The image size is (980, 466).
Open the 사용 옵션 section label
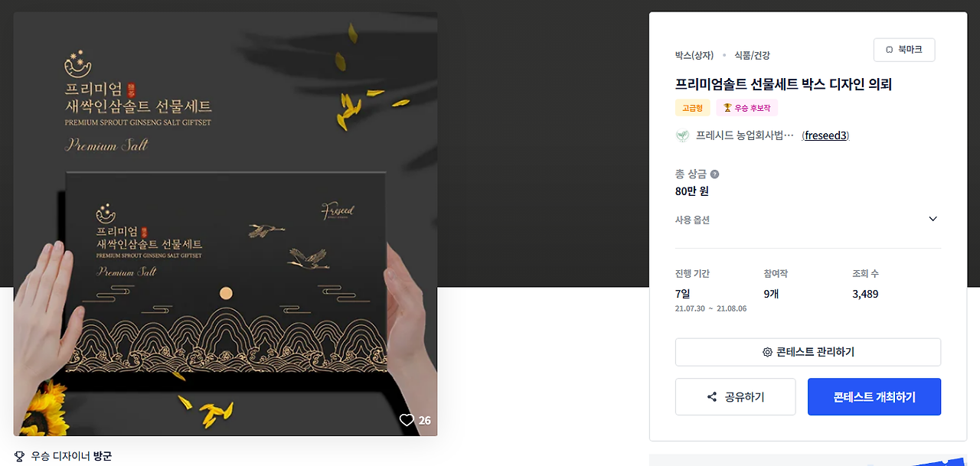(x=692, y=220)
